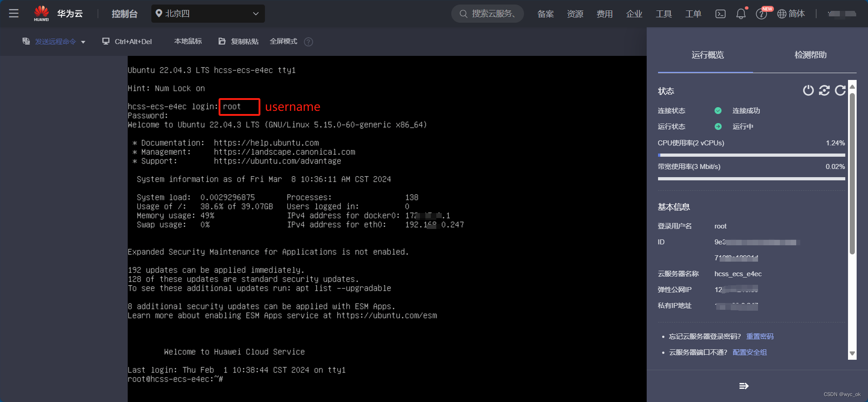This screenshot has height=402, width=868.
Task: Click the 连接成功 connection status text
Action: click(x=746, y=111)
